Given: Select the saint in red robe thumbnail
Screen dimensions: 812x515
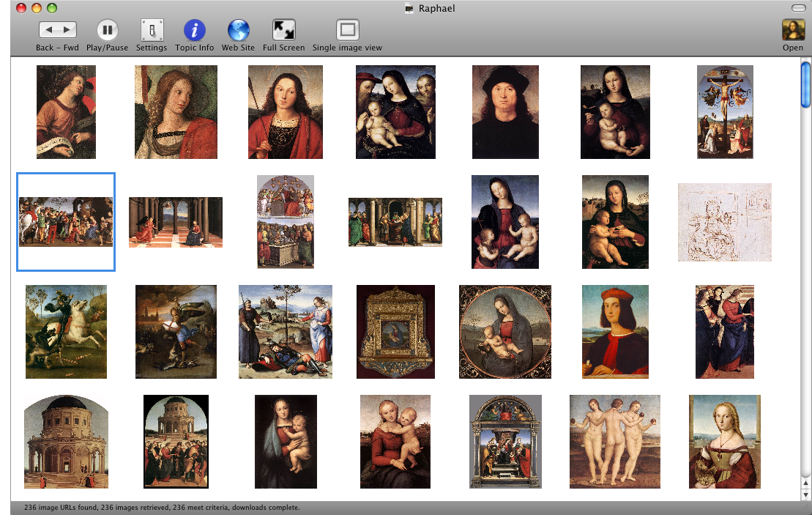Looking at the screenshot, I should [x=286, y=112].
